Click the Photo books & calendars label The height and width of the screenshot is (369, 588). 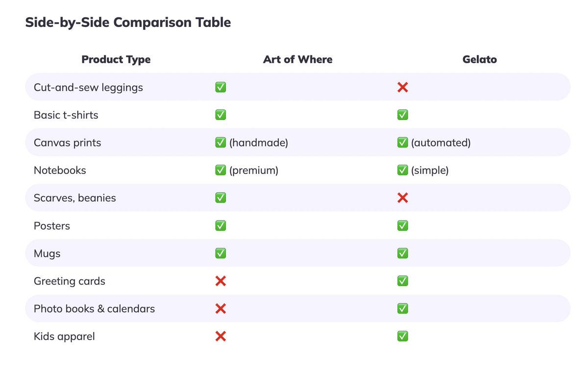click(94, 309)
